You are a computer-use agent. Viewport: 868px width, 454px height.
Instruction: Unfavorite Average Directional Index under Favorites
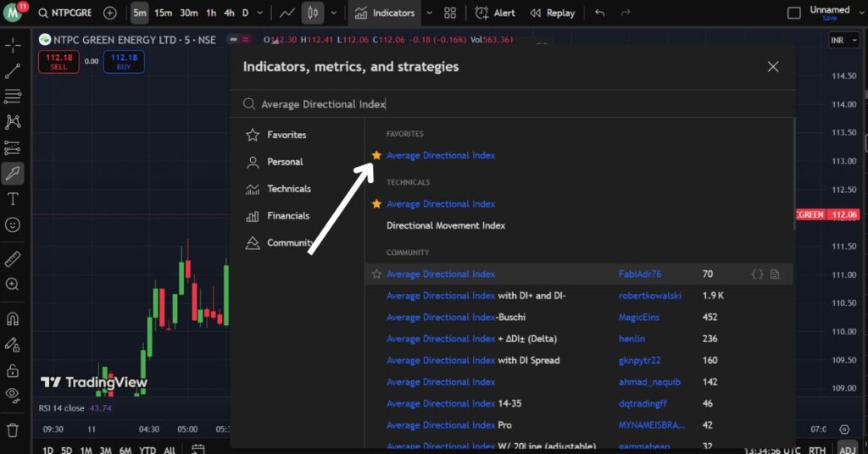click(376, 155)
